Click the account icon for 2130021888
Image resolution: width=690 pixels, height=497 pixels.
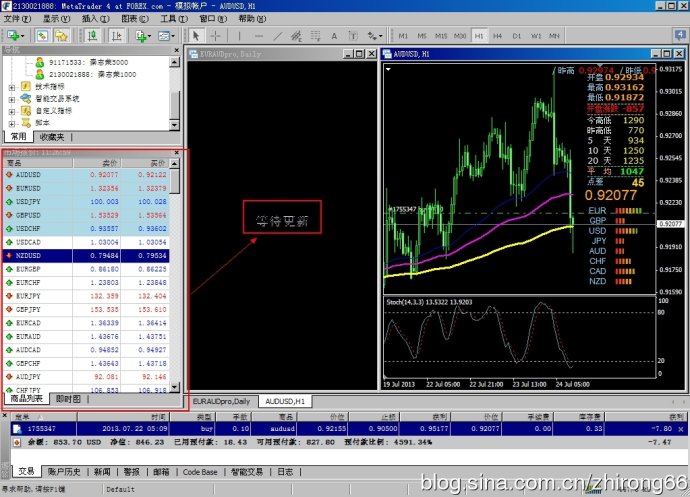pos(40,73)
